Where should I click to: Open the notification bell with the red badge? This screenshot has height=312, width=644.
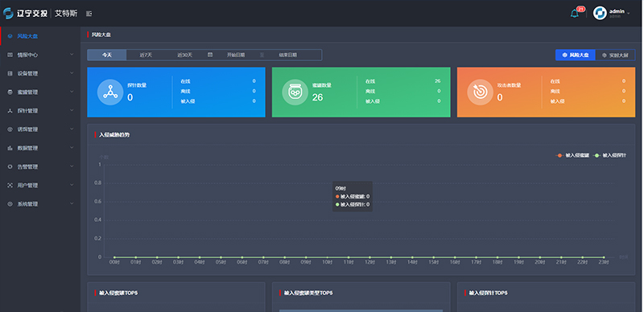pos(575,14)
